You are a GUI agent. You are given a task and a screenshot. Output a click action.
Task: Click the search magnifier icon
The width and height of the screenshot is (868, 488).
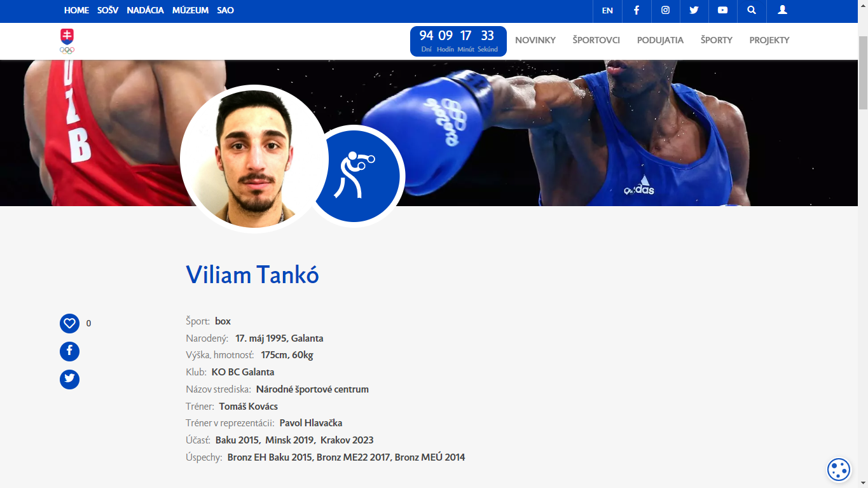[752, 10]
